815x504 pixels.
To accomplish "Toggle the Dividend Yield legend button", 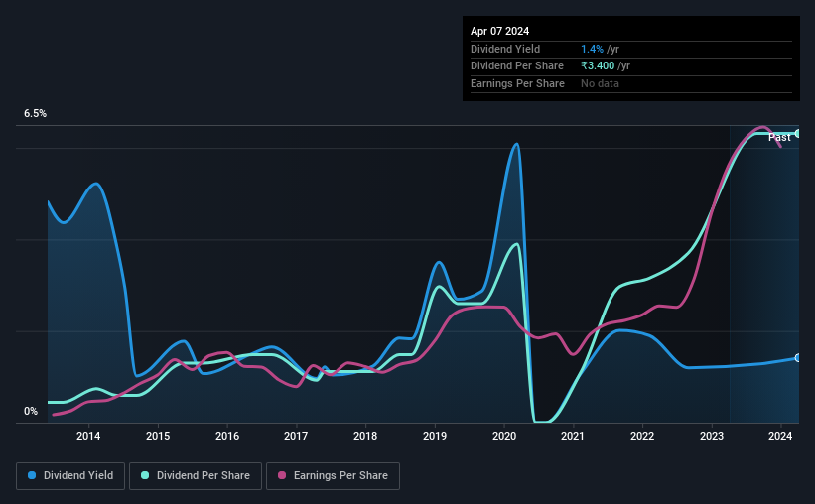I will [x=70, y=476].
